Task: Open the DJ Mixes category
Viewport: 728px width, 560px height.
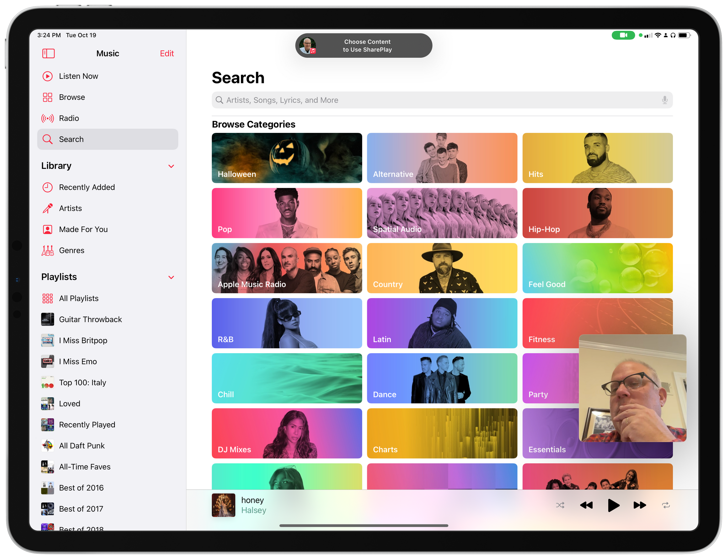Action: [x=287, y=434]
